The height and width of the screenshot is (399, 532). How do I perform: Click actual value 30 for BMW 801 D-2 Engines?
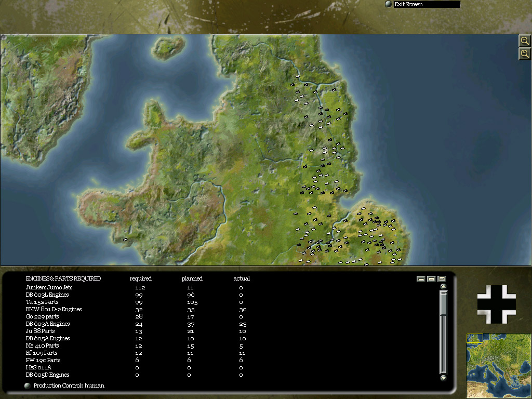(x=243, y=310)
